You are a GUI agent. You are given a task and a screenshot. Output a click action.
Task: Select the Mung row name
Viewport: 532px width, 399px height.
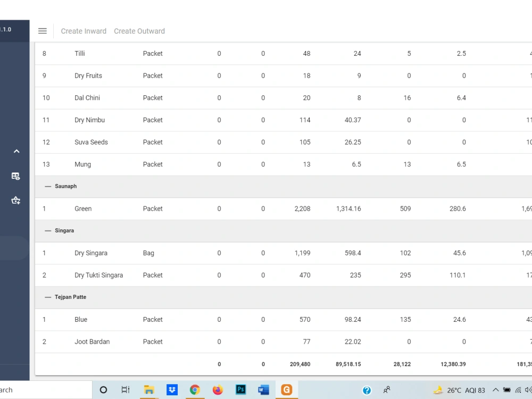pos(83,164)
